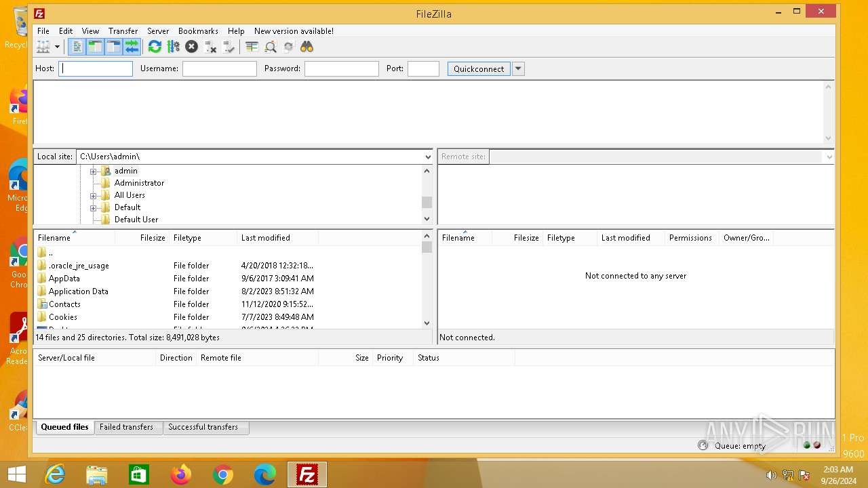Select Default User folder in tree
The width and height of the screenshot is (868, 488).
point(136,220)
